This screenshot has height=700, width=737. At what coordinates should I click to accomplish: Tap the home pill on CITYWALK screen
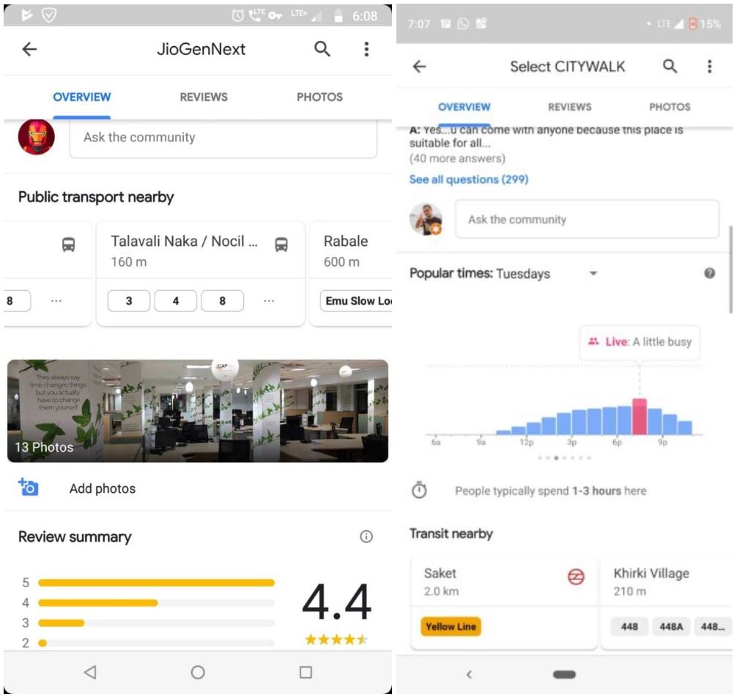(565, 674)
